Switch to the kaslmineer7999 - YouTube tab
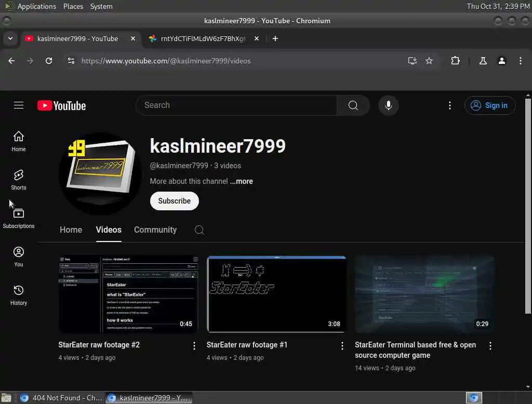532x404 pixels. point(81,38)
